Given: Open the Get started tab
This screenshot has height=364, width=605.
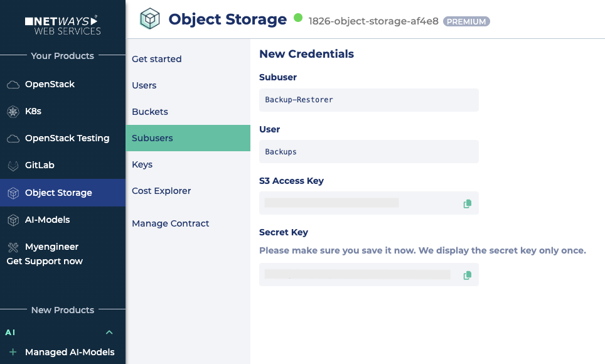Looking at the screenshot, I should [156, 59].
